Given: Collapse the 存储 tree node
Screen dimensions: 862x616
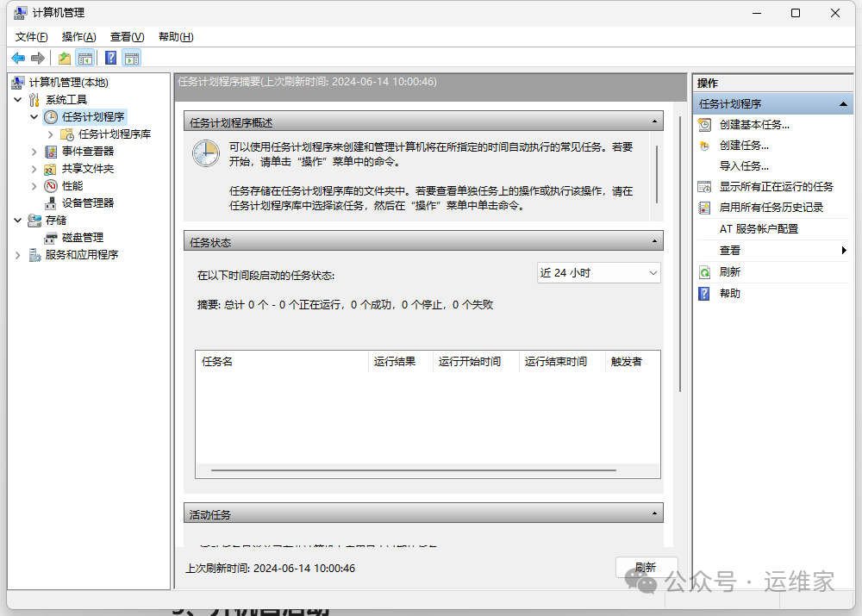Looking at the screenshot, I should tap(17, 221).
